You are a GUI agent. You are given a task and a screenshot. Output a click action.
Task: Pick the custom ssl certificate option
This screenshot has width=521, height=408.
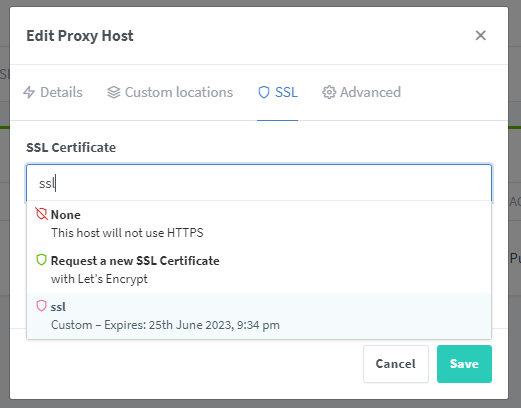259,316
